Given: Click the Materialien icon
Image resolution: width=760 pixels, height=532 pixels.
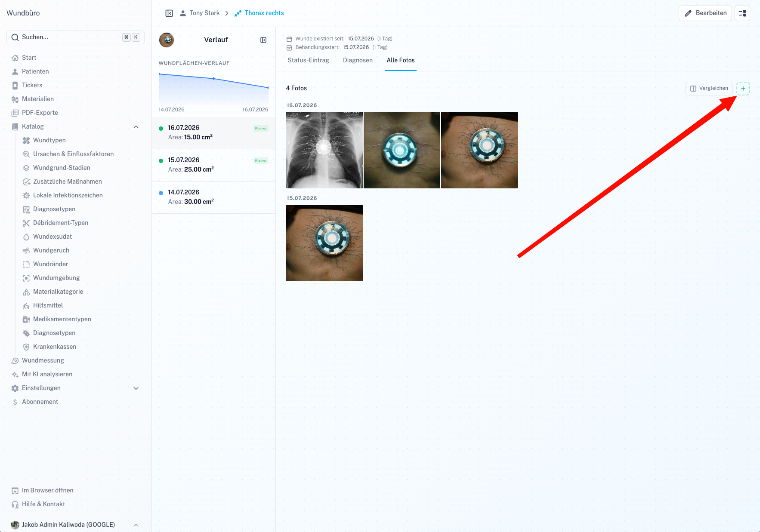Looking at the screenshot, I should [x=15, y=99].
